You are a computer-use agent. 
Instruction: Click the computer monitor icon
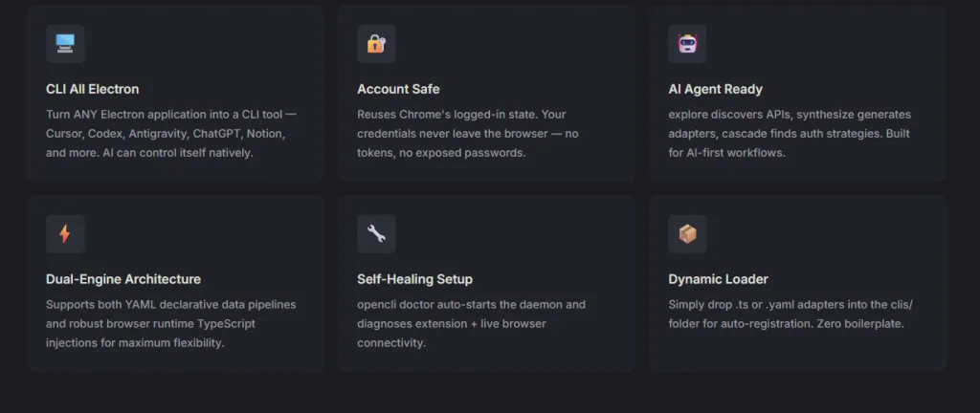tap(65, 43)
